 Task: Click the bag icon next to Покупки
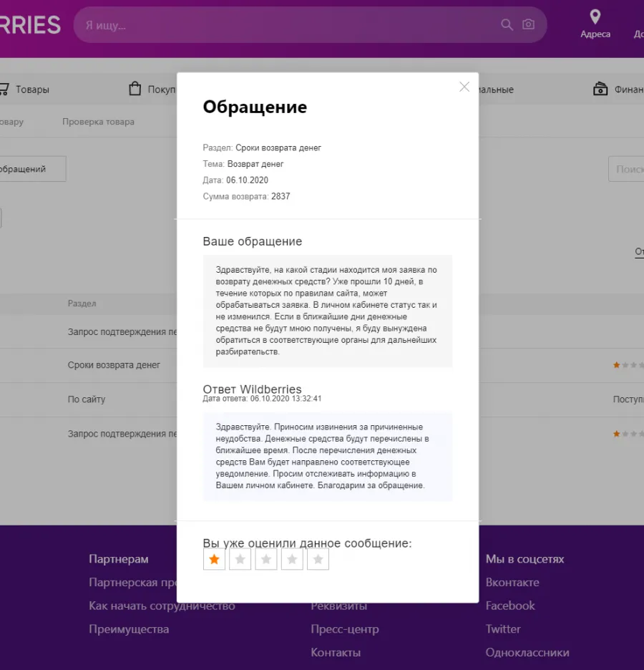[135, 89]
